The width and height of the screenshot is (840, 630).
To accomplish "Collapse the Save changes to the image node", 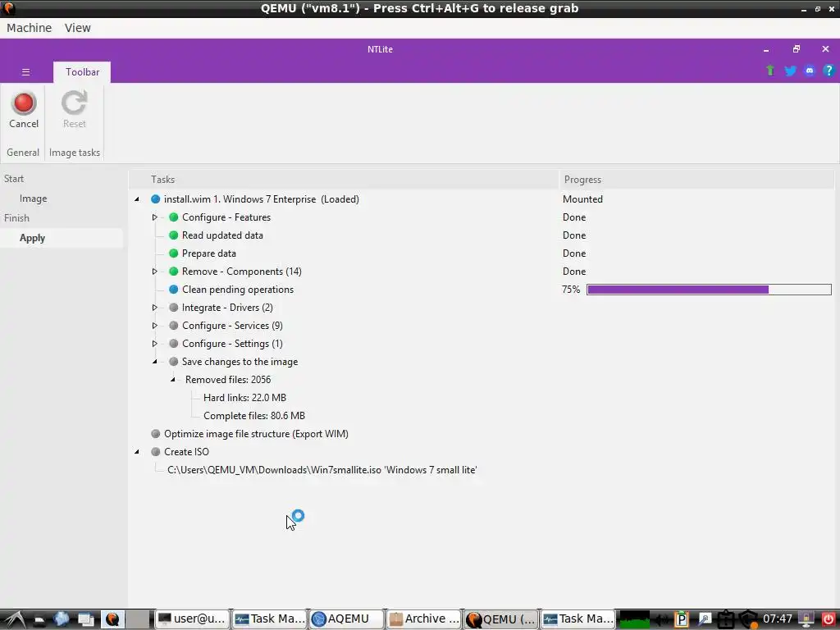I will coord(155,362).
